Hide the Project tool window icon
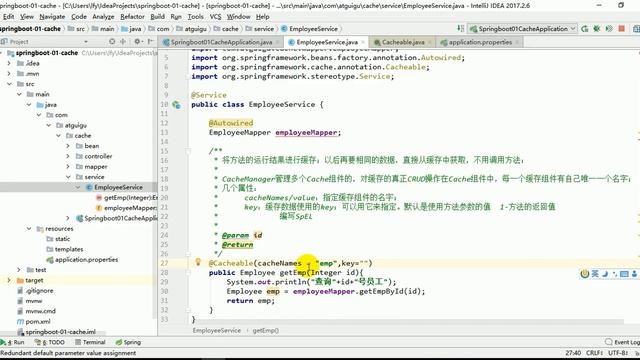Screen dimensions: 640x360 point(151,42)
